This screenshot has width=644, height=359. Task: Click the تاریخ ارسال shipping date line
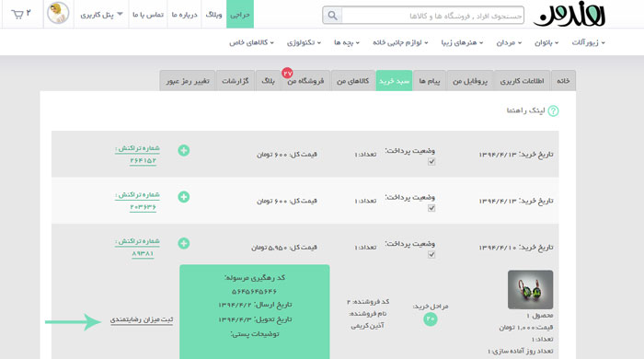[x=255, y=305]
